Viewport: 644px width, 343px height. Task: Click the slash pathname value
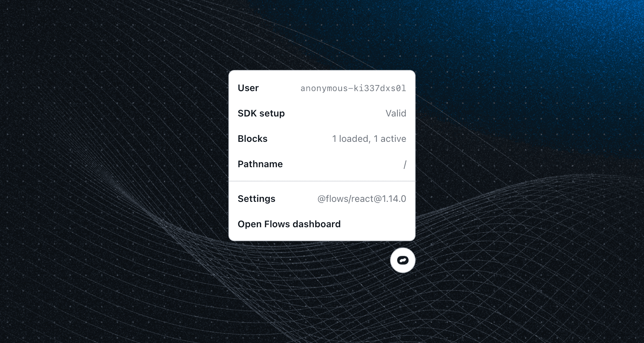click(x=405, y=164)
